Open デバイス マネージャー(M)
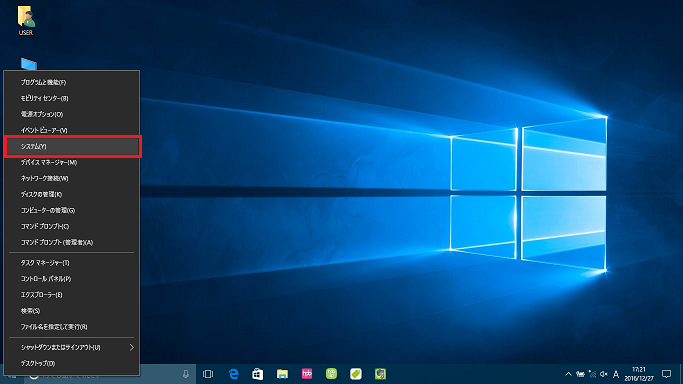Image resolution: width=683 pixels, height=384 pixels. (x=72, y=162)
